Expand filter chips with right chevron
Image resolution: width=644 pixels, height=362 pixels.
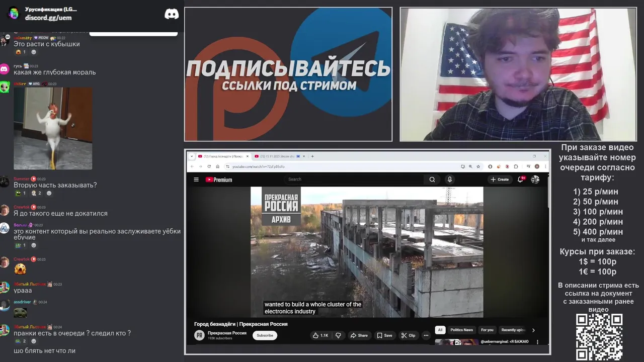click(533, 330)
